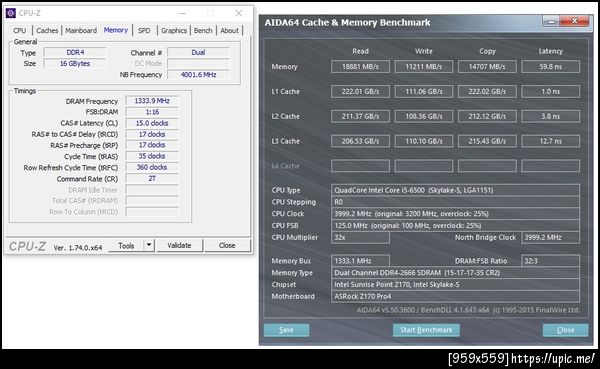Screen dimensions: 600x369
Task: Click DRAM:FSB Ratio 32:3 value
Action: click(551, 261)
